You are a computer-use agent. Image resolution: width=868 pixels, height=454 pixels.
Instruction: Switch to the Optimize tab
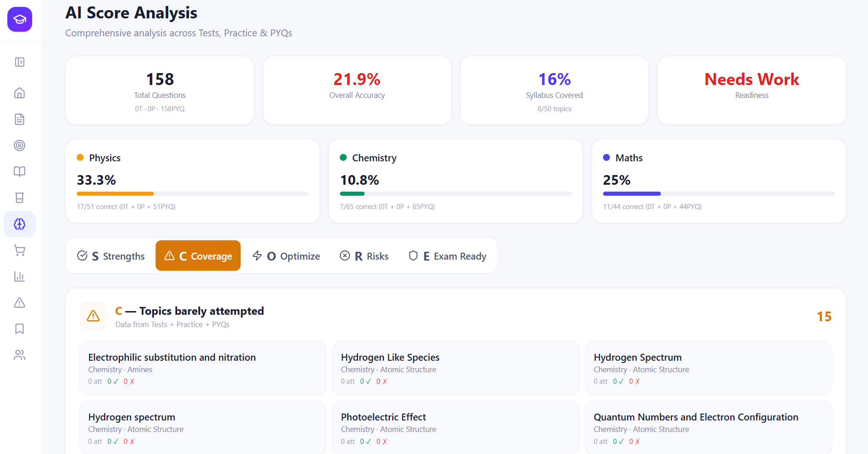click(x=286, y=256)
